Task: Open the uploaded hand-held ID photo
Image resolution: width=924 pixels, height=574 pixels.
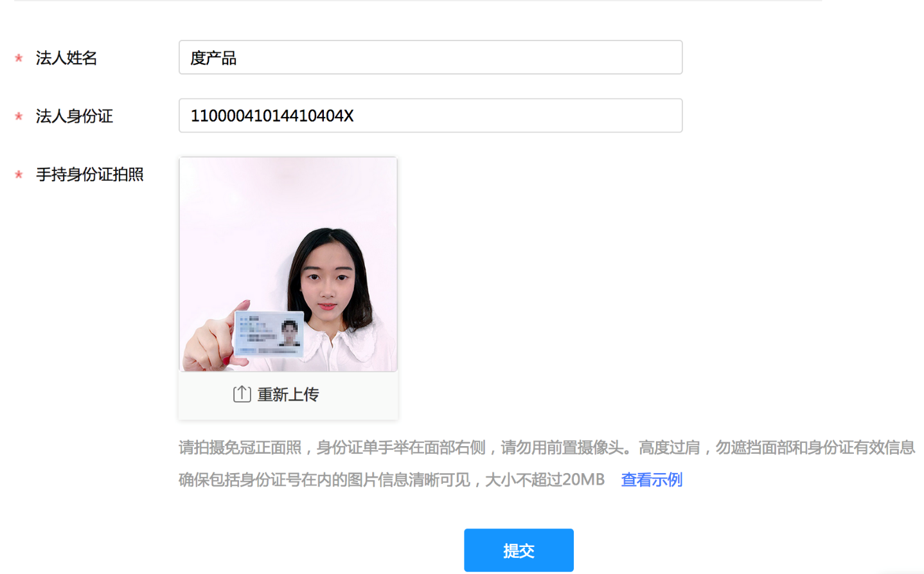Action: click(x=288, y=264)
